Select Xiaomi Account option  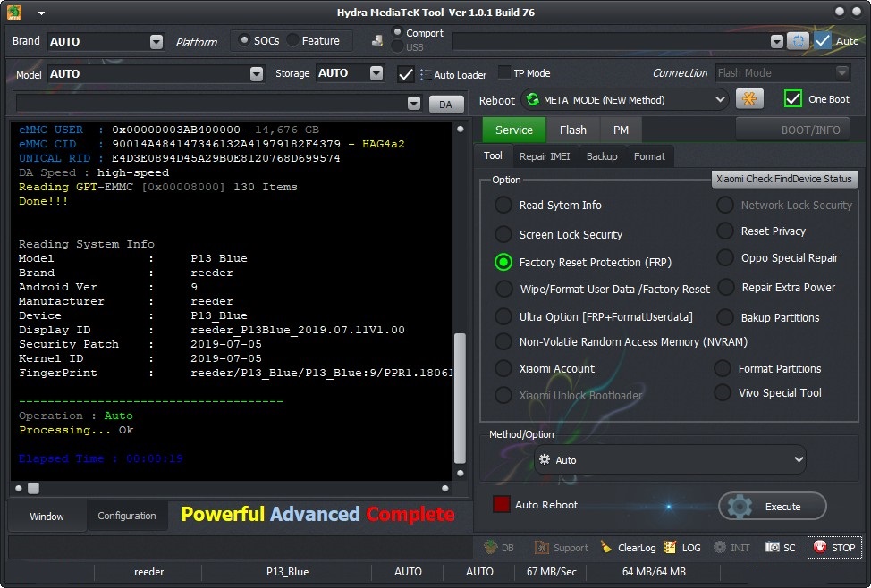pos(503,368)
